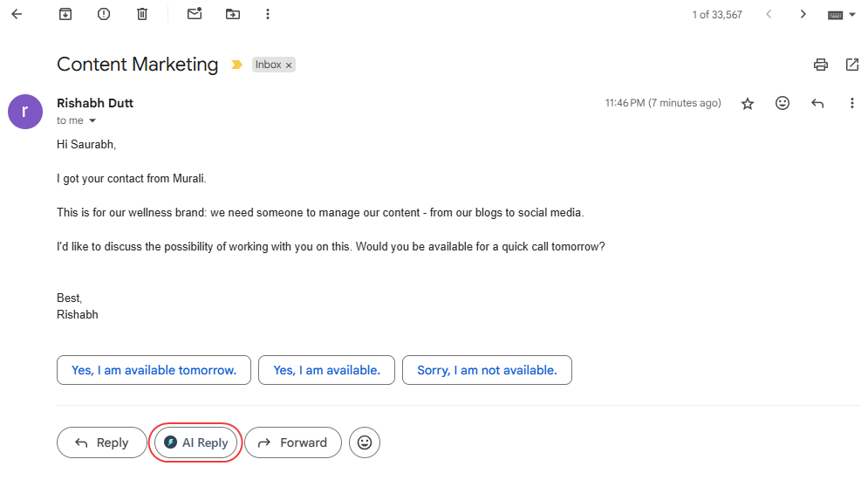Choose "Yes, I am available tomorrow." smart reply
The height and width of the screenshot is (480, 868).
(154, 370)
